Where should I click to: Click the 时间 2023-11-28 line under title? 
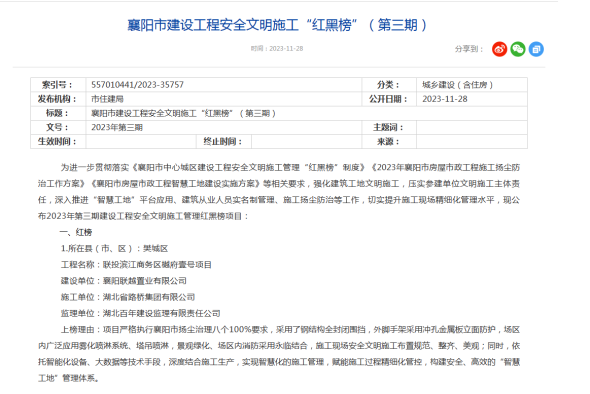click(x=277, y=49)
